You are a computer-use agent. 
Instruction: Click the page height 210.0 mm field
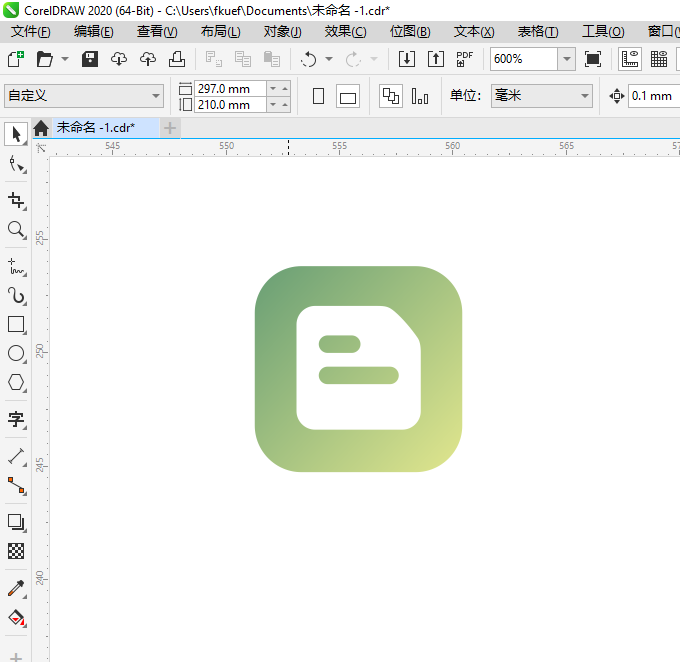[230, 105]
